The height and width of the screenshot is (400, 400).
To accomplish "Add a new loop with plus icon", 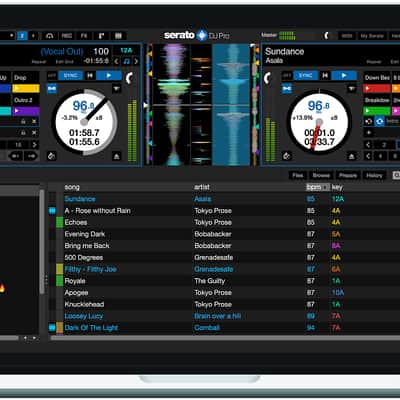I will click(x=369, y=133).
